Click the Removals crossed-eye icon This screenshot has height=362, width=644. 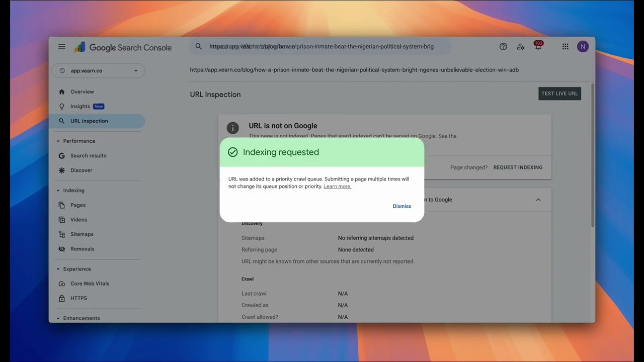tap(62, 248)
